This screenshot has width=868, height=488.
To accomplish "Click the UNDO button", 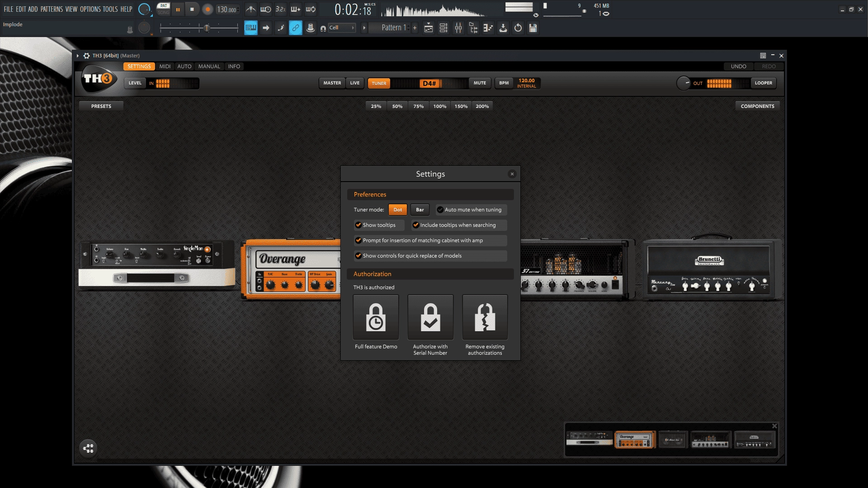I will pyautogui.click(x=739, y=66).
